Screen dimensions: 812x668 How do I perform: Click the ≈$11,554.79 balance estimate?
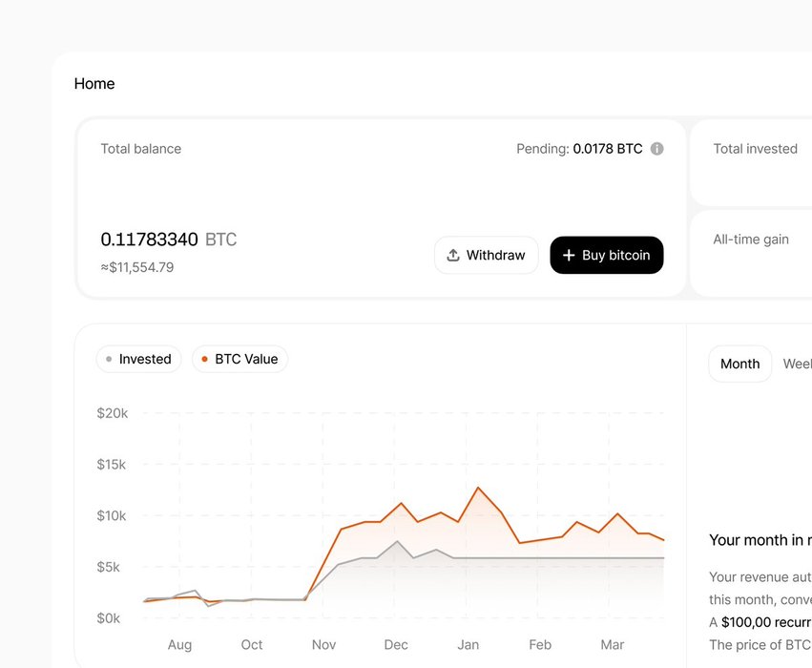(x=137, y=267)
